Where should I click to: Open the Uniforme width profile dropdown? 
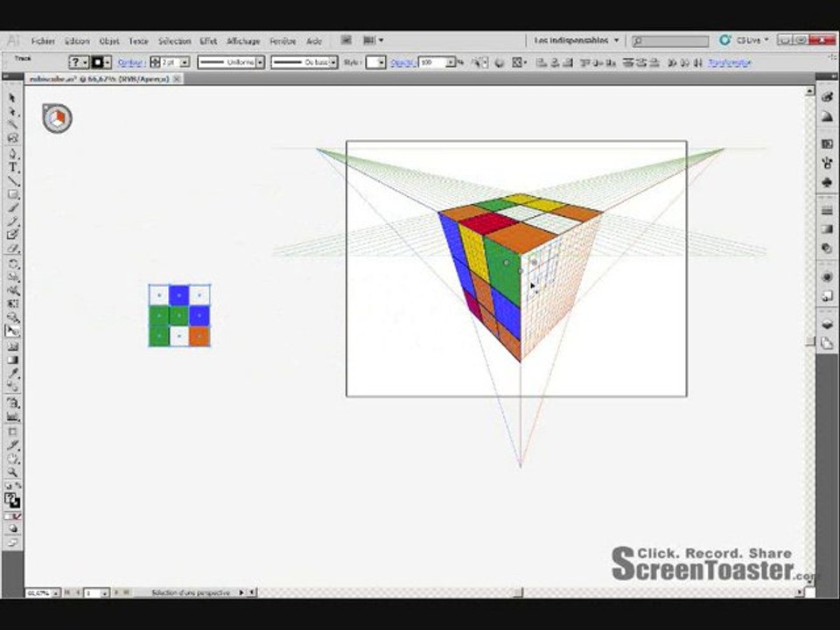[260, 63]
